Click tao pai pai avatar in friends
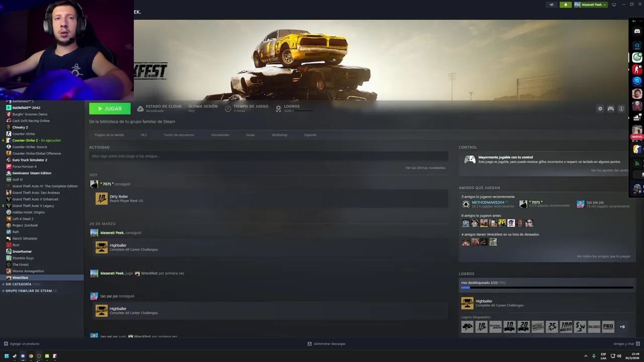Image resolution: width=644 pixels, height=362 pixels. 581,204
